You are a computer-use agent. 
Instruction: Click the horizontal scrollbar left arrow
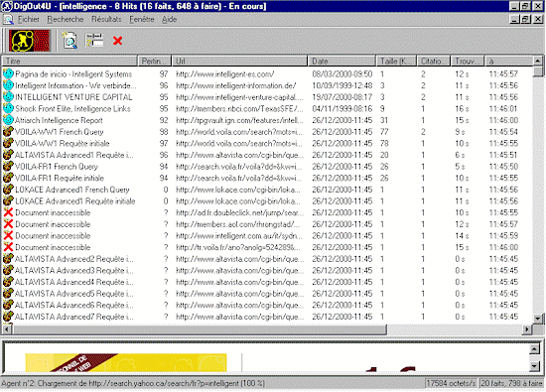click(7, 329)
